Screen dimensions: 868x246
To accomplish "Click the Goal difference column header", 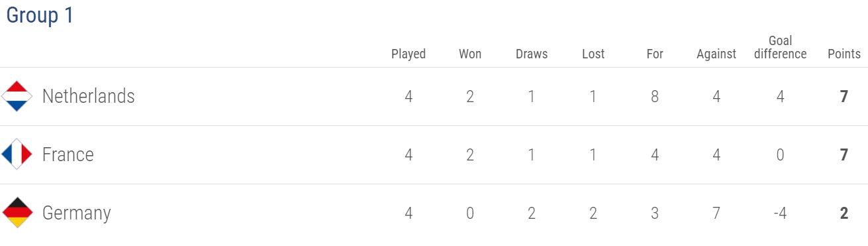I will click(781, 48).
